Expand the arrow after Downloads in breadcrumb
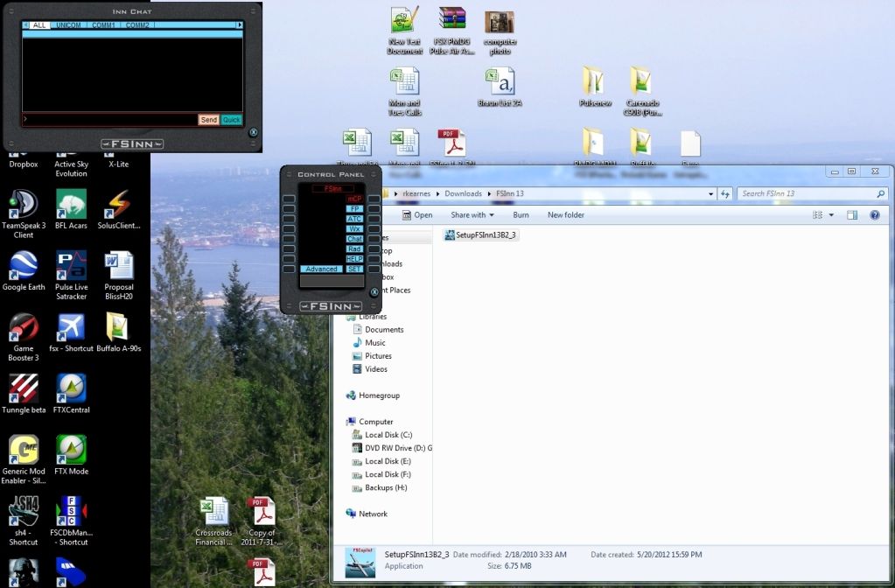The width and height of the screenshot is (895, 588). coord(489,194)
